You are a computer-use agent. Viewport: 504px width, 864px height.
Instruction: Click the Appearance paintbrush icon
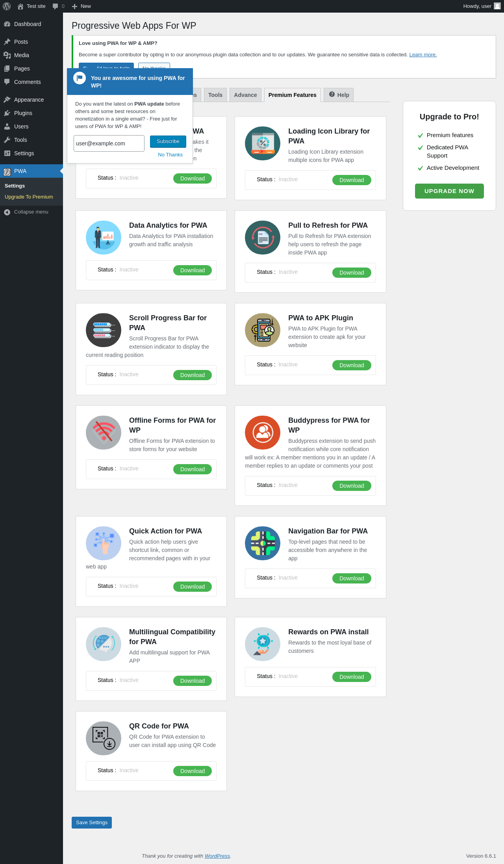(7, 100)
